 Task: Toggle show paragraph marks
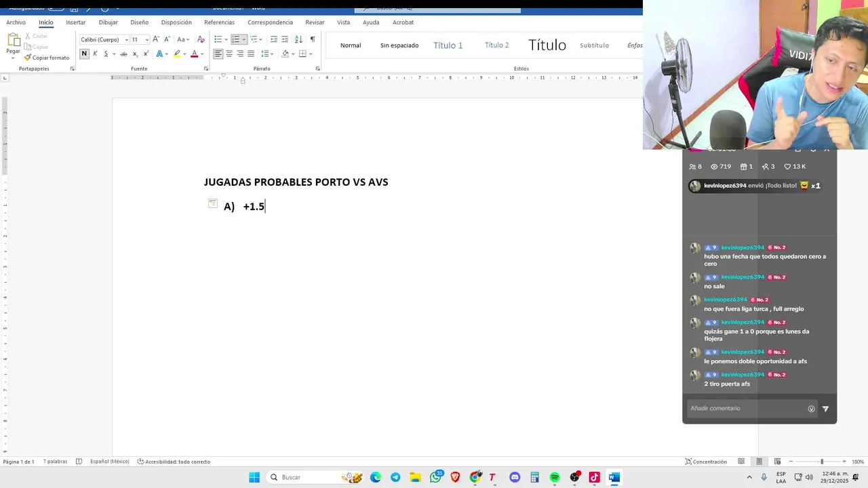312,39
